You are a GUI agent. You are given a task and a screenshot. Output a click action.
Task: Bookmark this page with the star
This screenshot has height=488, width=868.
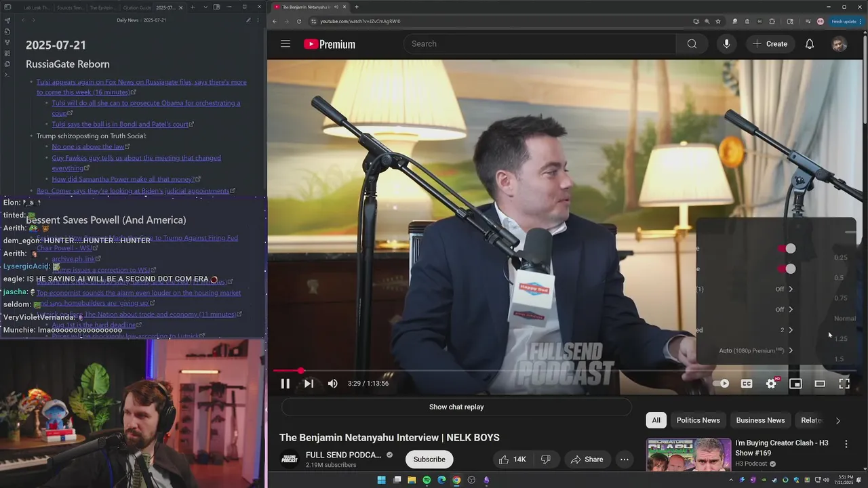(x=718, y=21)
